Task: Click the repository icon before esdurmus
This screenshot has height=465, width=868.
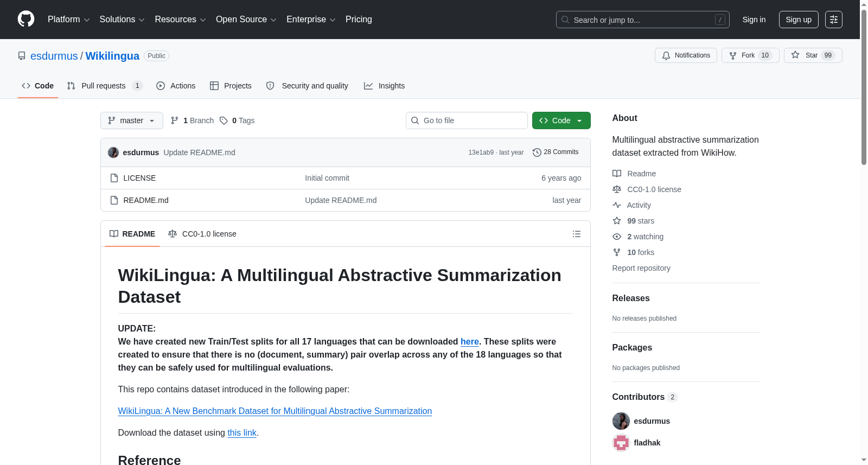Action: pos(22,56)
